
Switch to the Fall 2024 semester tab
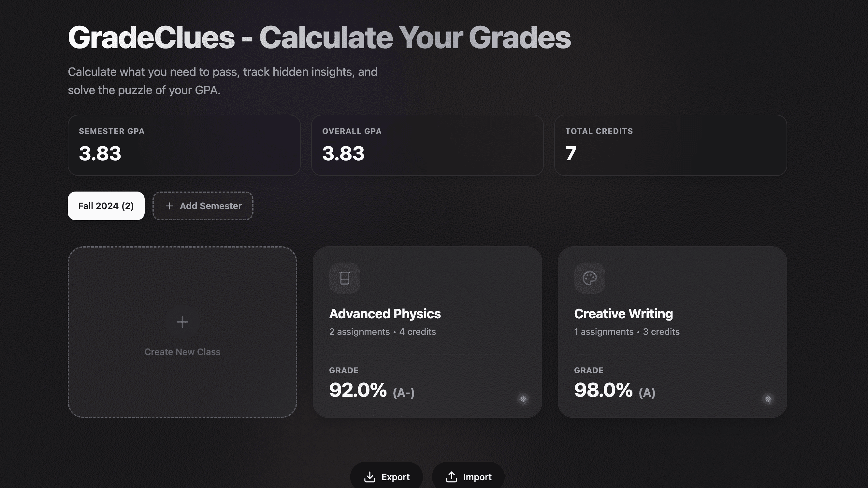pyautogui.click(x=106, y=206)
